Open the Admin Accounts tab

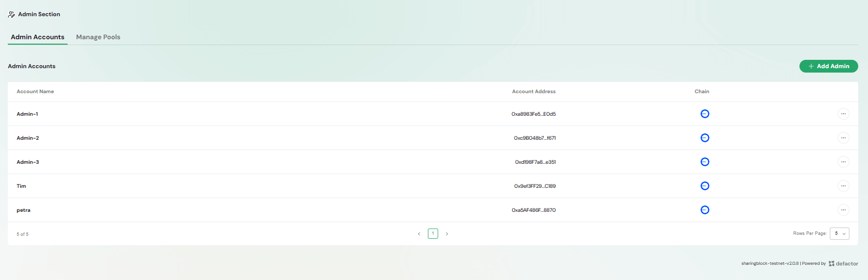[x=38, y=37]
